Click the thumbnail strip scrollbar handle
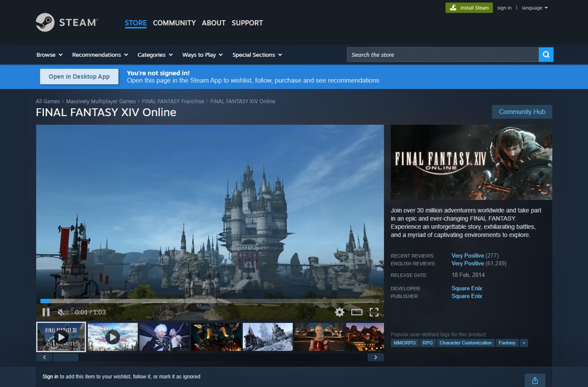Screen dimensions: 588x387 point(66,357)
